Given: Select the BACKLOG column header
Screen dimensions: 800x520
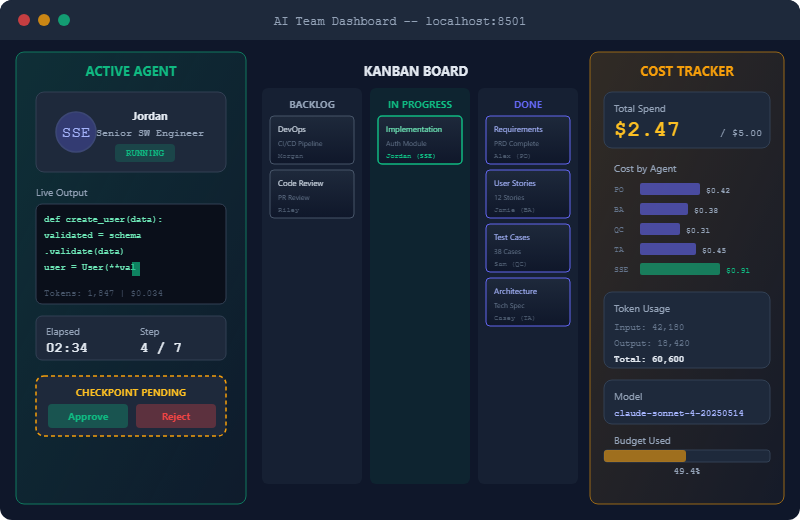Looking at the screenshot, I should point(312,105).
